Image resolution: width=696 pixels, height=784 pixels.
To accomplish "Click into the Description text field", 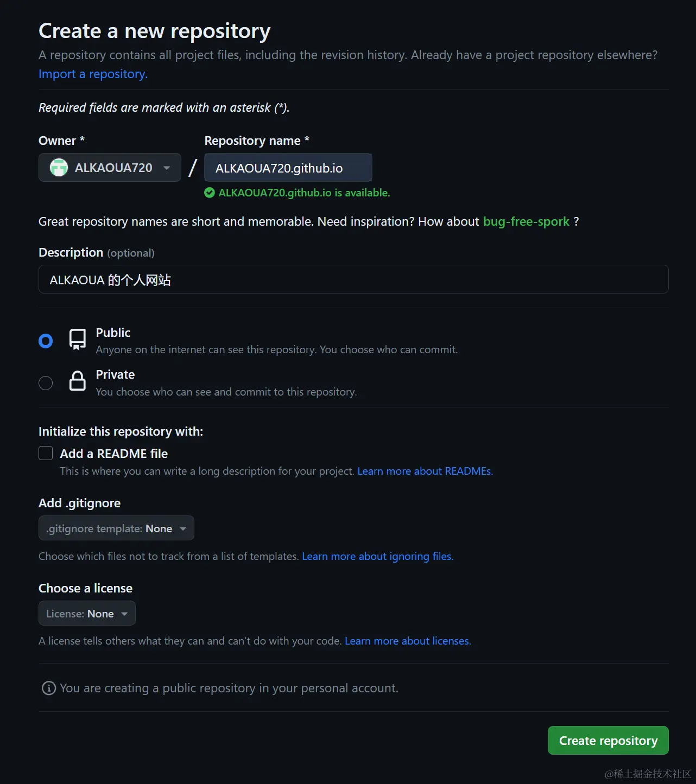I will (353, 280).
